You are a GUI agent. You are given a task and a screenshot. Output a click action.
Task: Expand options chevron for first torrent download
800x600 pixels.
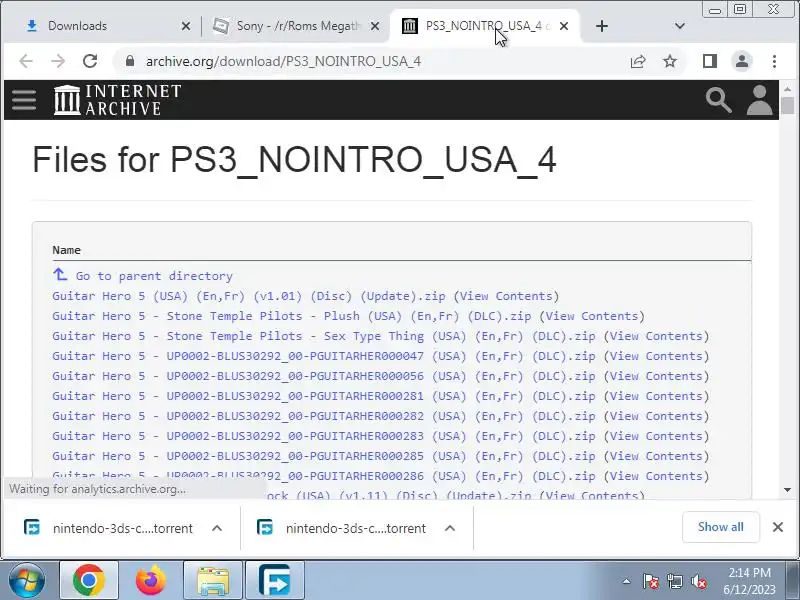point(217,528)
